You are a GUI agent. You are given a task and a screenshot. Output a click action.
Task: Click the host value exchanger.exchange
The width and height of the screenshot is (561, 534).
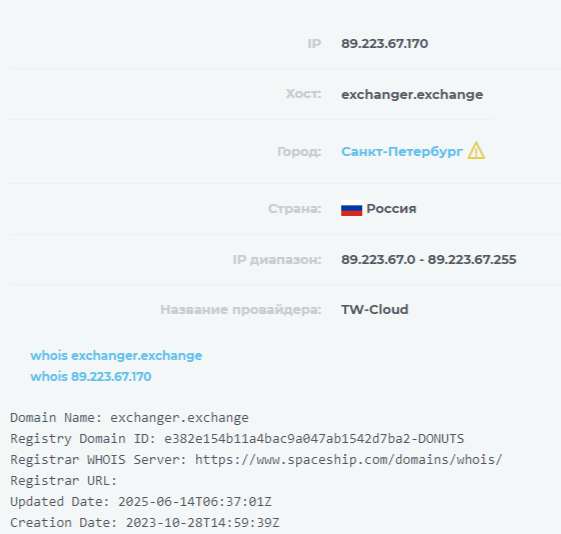click(412, 95)
